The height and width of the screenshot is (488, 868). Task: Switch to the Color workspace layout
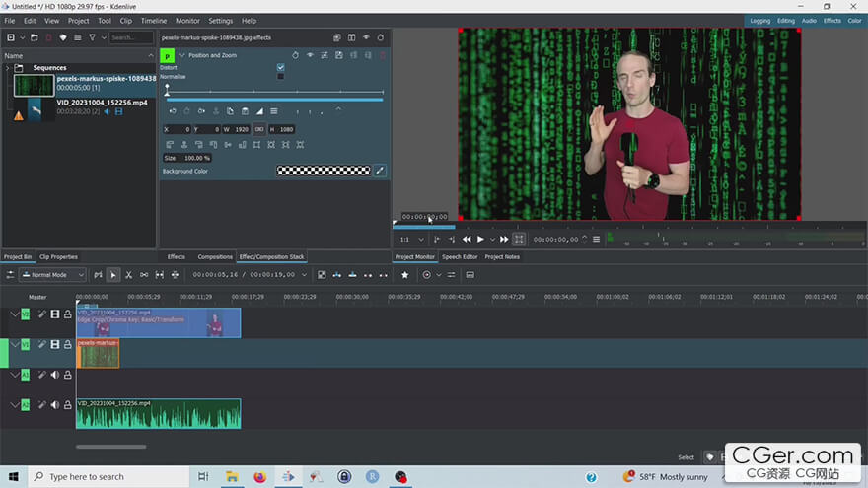click(854, 21)
